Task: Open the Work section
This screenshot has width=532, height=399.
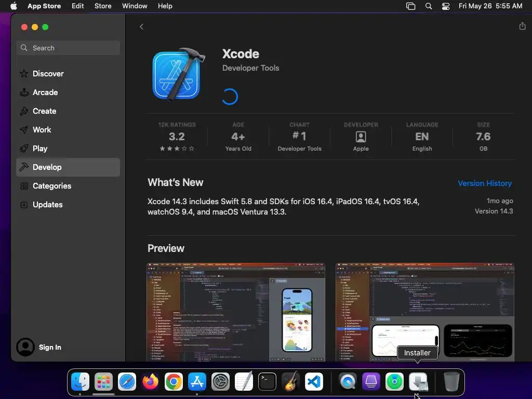Action: pos(68,129)
